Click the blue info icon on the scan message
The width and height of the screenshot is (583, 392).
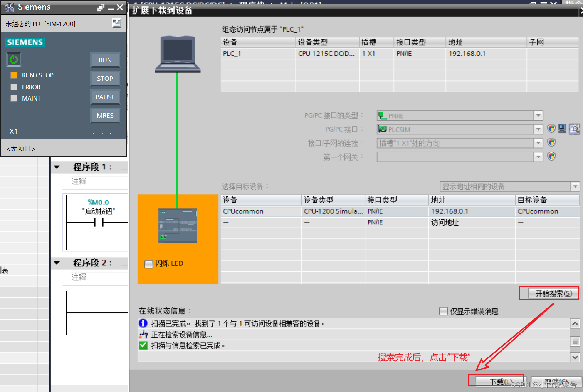143,323
